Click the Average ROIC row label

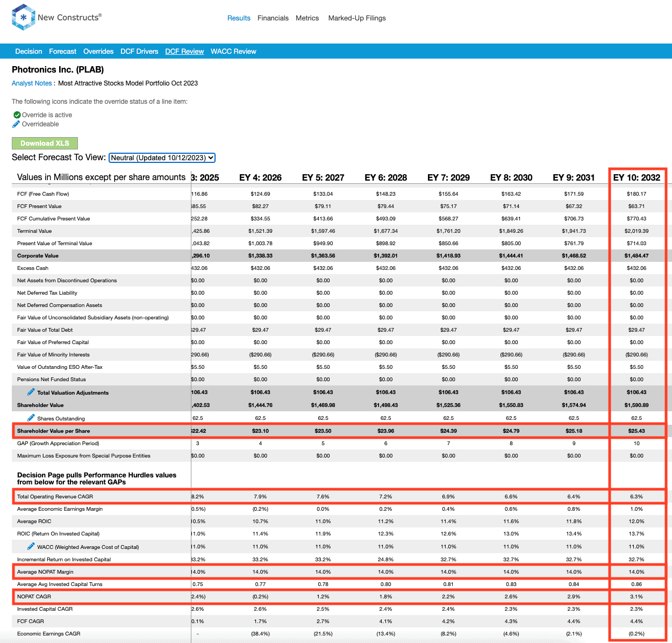[x=34, y=521]
